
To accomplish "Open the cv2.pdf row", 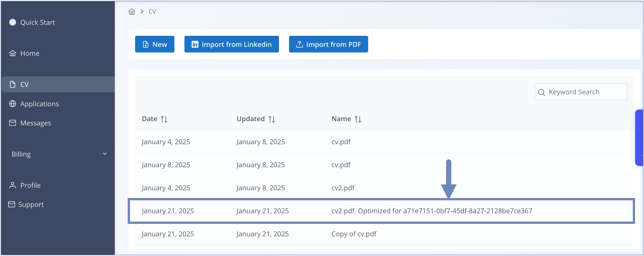I will [384, 188].
